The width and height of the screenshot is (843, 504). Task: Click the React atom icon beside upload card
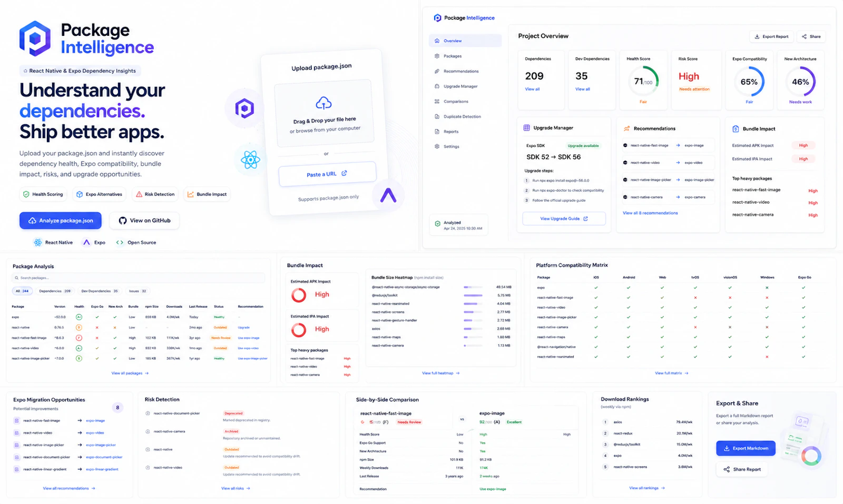coord(251,160)
